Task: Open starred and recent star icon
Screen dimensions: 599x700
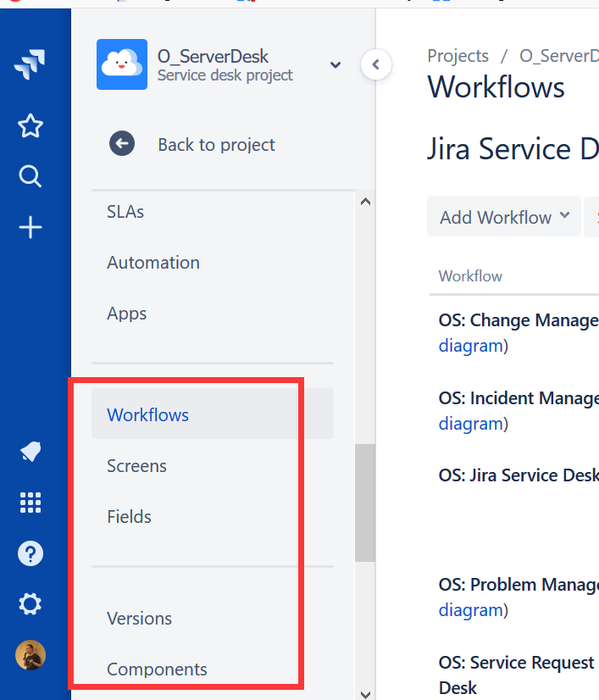Action: [31, 125]
